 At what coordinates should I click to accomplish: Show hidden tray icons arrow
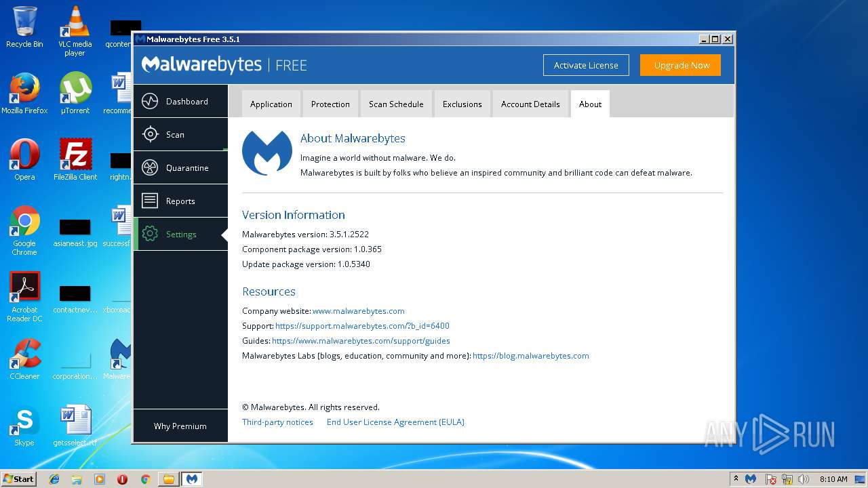[736, 479]
